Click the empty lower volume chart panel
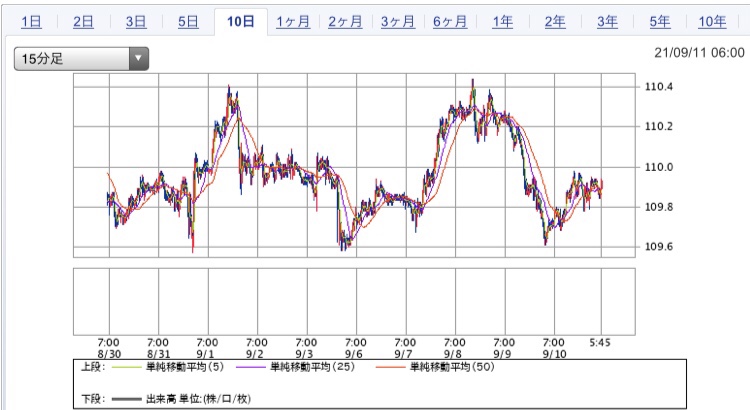This screenshot has height=410, width=750. click(x=354, y=301)
